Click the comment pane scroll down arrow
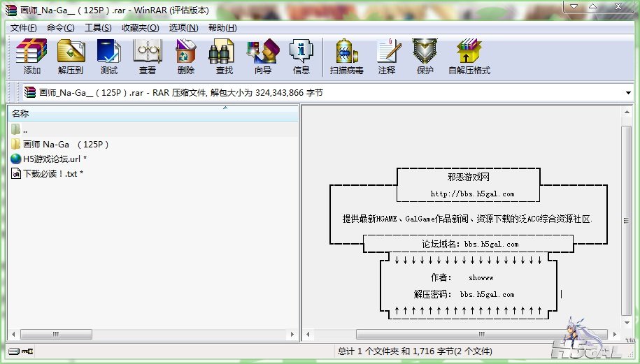This screenshot has width=640, height=364. coord(627,323)
